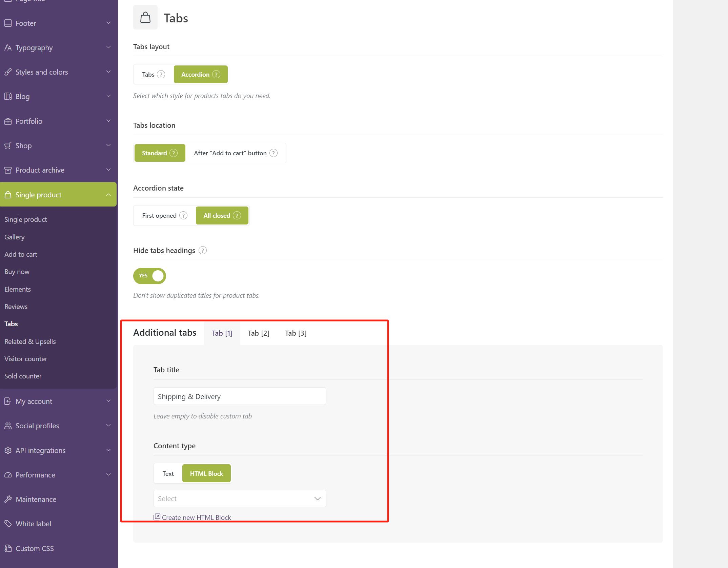Screen dimensions: 728x568
Task: Switch to Tab [2] in Additional tabs
Action: click(x=258, y=333)
